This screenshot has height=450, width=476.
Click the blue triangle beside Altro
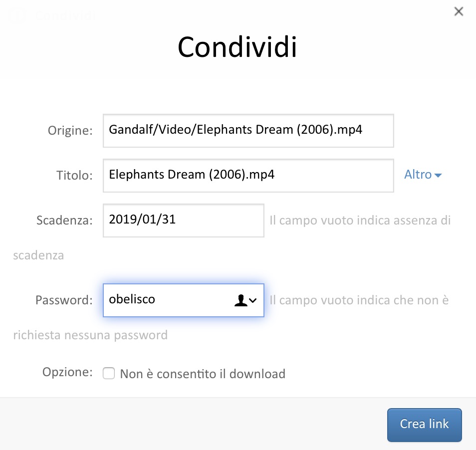click(x=438, y=176)
